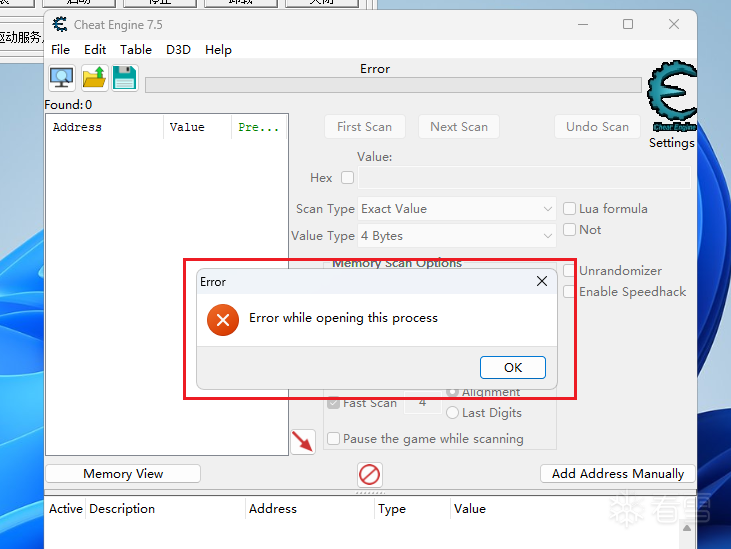The width and height of the screenshot is (731, 549).
Task: Click the red arrow add-to-address-list icon
Action: point(303,441)
